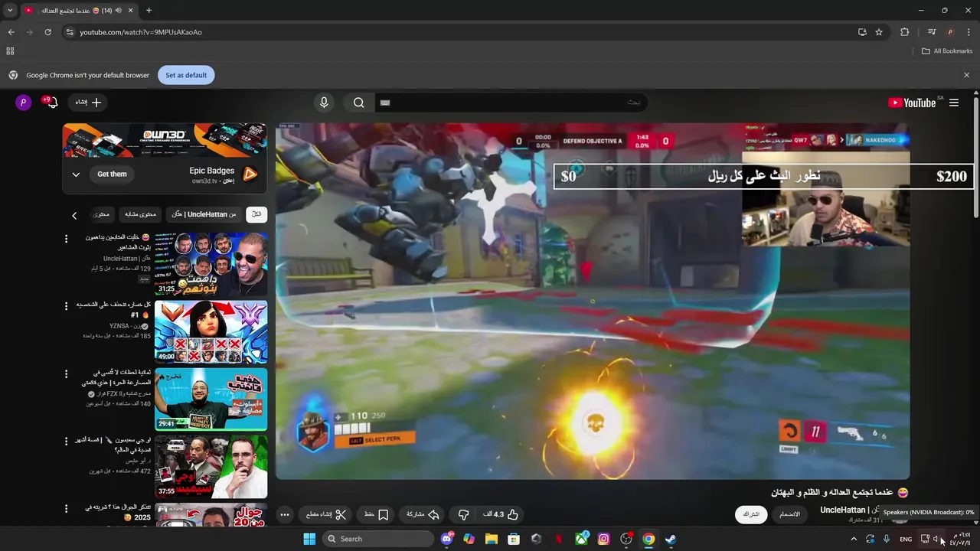
Task: Open options for the 31:25 video
Action: [x=67, y=239]
